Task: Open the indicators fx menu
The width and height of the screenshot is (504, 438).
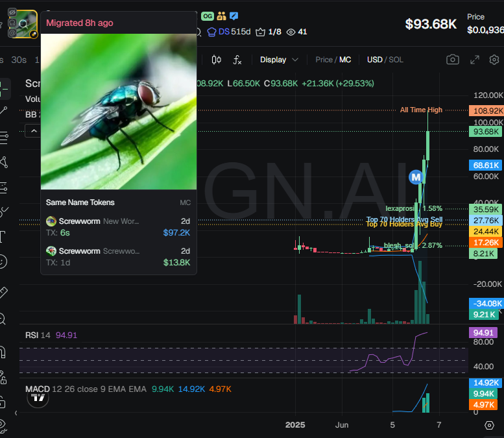Action: pyautogui.click(x=237, y=60)
